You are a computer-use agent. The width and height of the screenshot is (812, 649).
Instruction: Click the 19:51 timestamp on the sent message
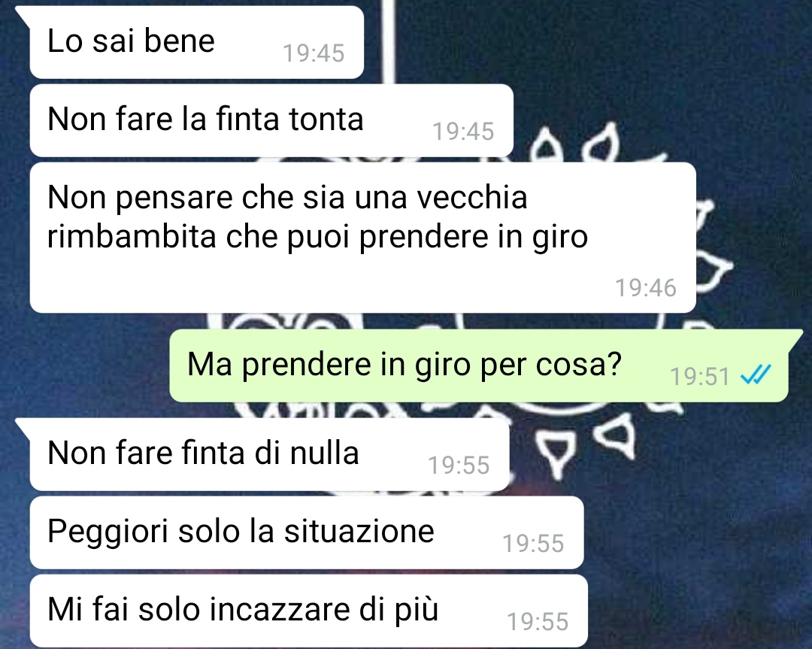(x=700, y=377)
